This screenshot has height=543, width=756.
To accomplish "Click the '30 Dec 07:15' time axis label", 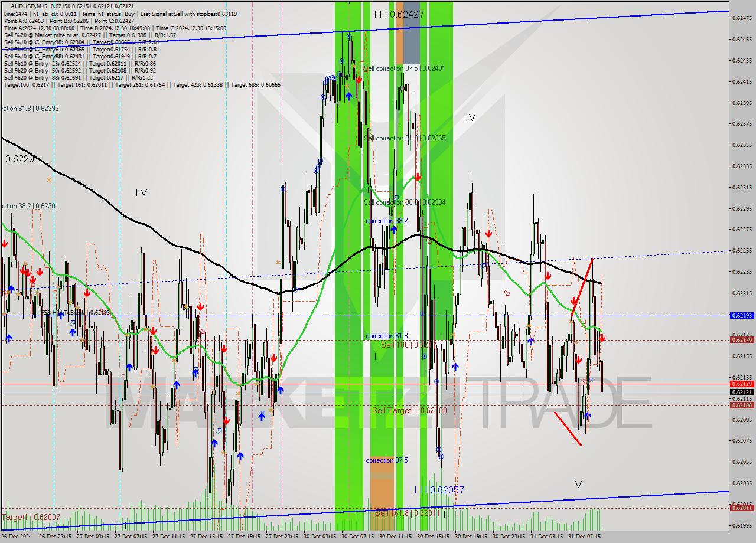I will [x=357, y=537].
